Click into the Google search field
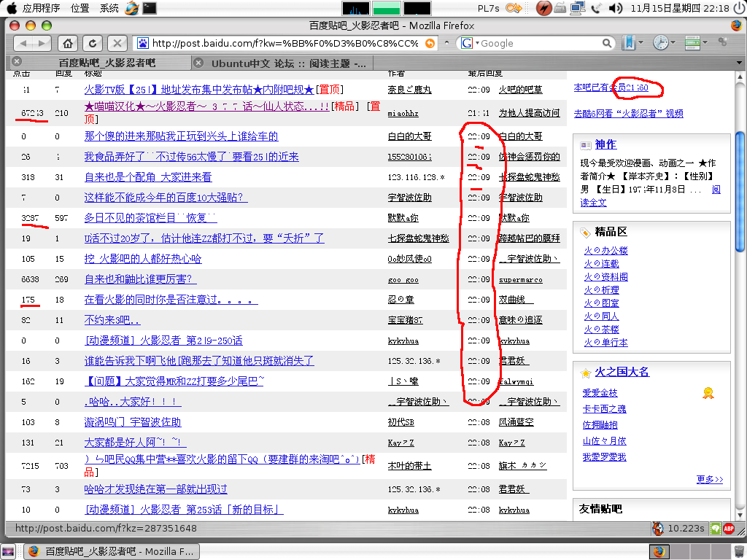This screenshot has width=747, height=560. pos(540,43)
